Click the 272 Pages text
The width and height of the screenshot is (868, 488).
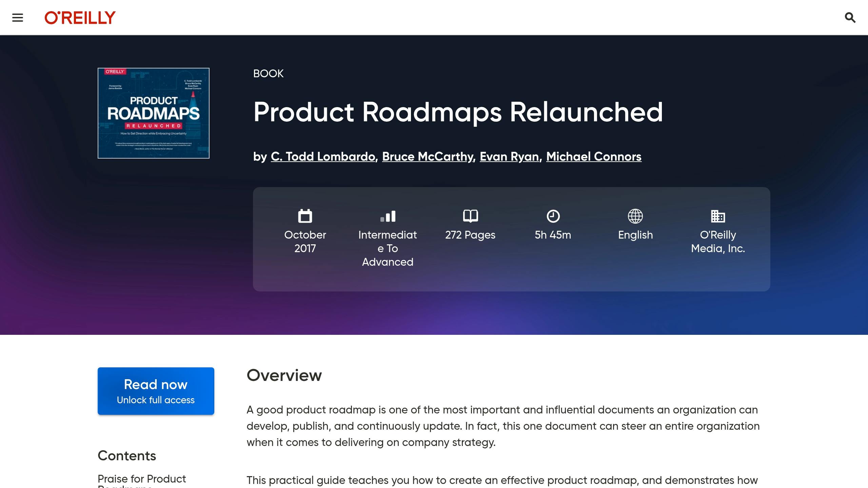point(470,235)
